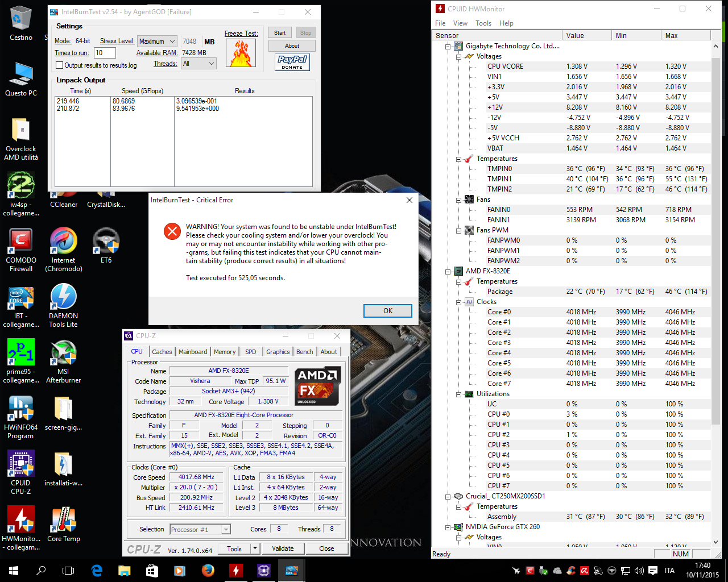Click the Value column header in HWMonitor
The height and width of the screenshot is (582, 728).
[x=587, y=35]
